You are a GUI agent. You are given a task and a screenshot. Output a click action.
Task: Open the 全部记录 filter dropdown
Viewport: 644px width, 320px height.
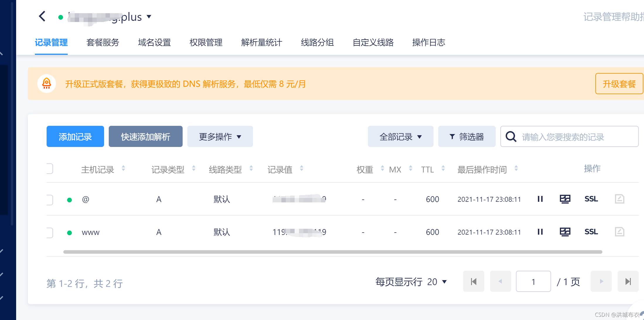[400, 137]
